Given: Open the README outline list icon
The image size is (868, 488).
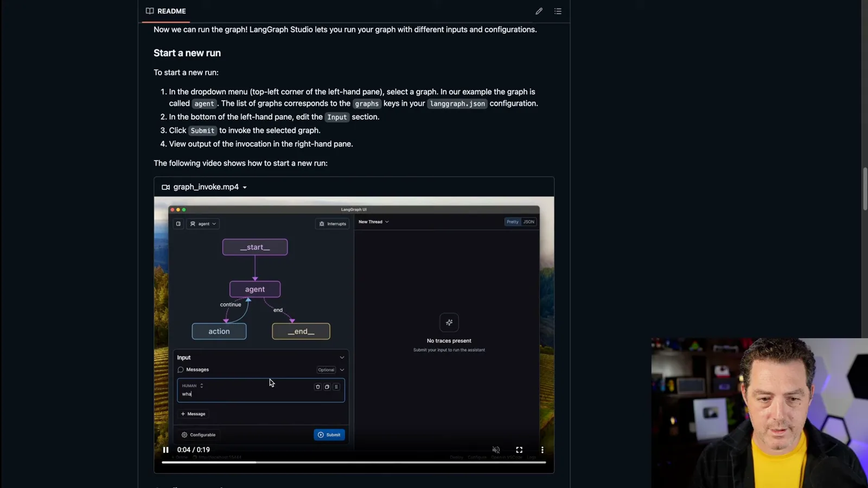Looking at the screenshot, I should 558,11.
